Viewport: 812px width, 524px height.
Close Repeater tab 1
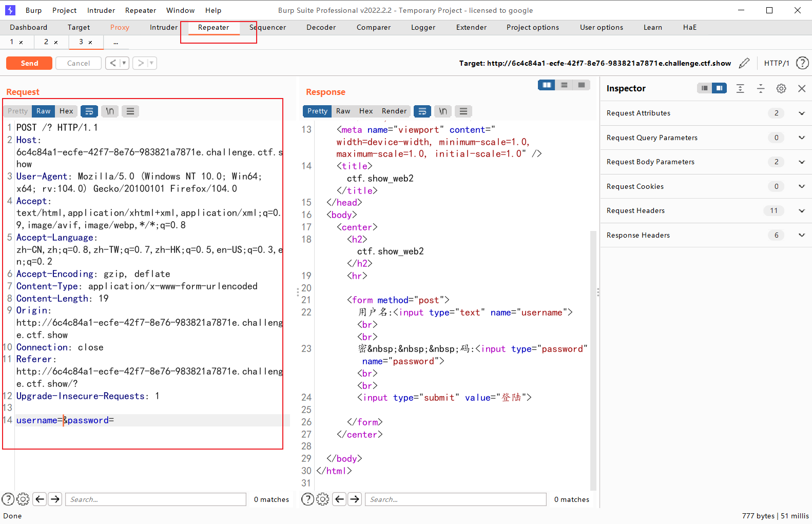[x=21, y=42]
